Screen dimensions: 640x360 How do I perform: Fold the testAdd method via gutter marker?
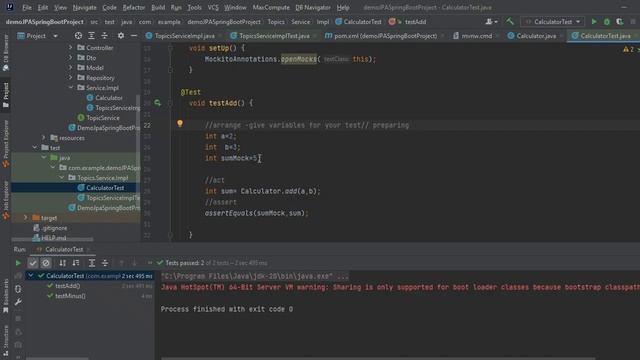(x=170, y=103)
